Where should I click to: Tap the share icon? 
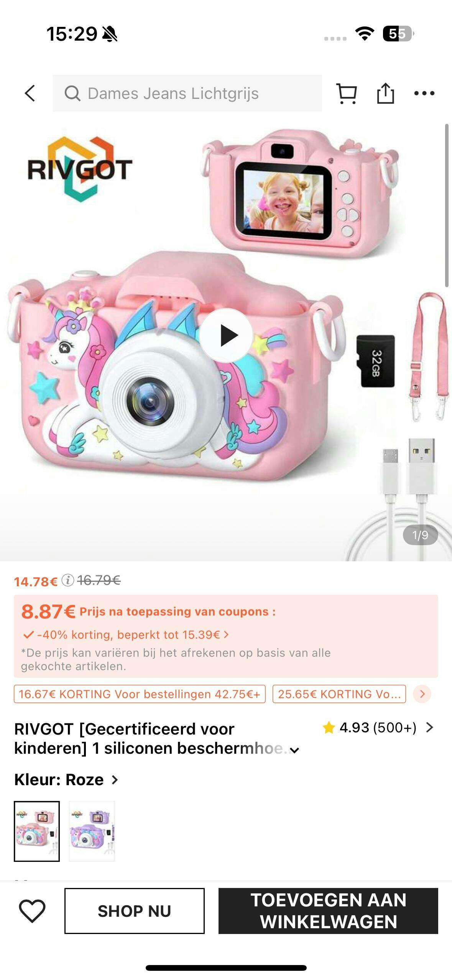385,93
